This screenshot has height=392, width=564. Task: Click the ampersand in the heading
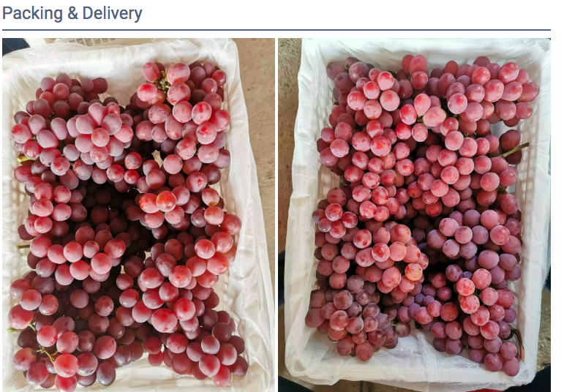72,13
